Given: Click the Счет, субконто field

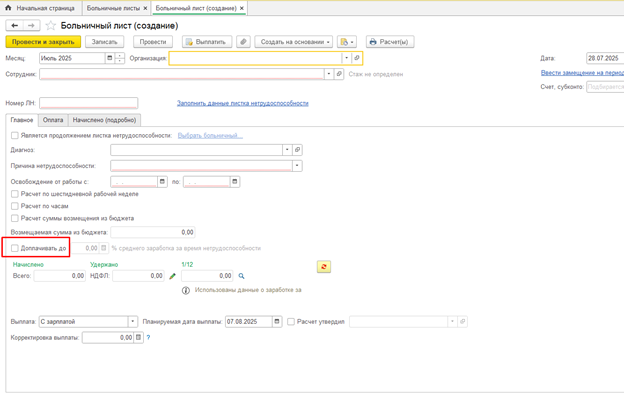Looking at the screenshot, I should 605,87.
